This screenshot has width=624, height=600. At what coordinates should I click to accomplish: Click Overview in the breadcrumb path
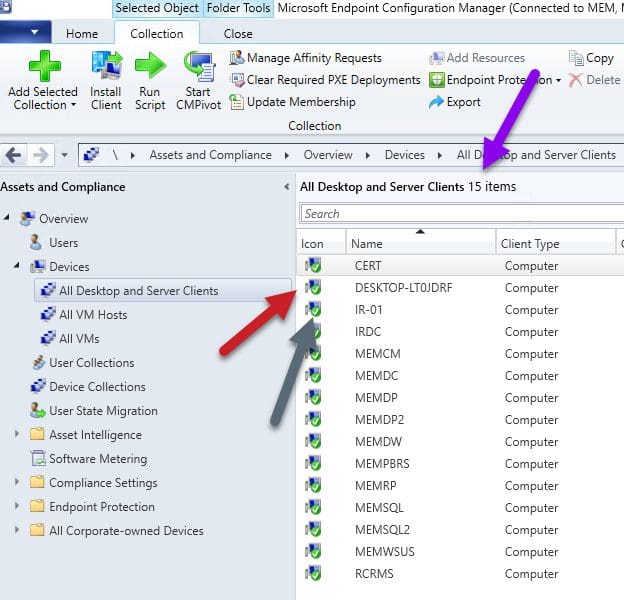pyautogui.click(x=328, y=155)
